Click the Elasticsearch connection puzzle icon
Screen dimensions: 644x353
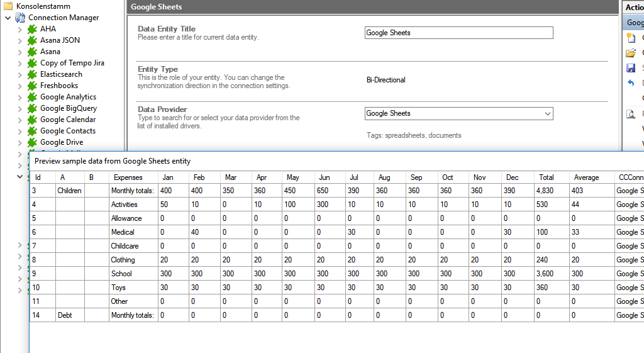point(32,74)
